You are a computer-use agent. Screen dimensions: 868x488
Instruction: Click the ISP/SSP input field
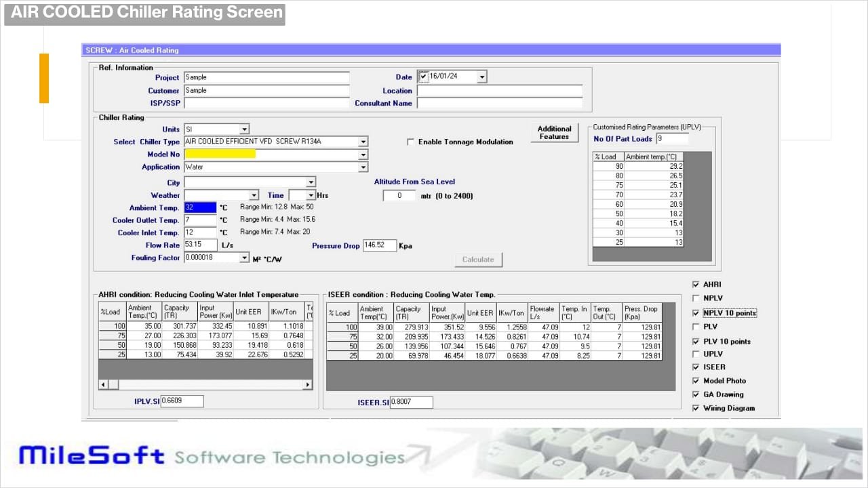click(x=267, y=104)
